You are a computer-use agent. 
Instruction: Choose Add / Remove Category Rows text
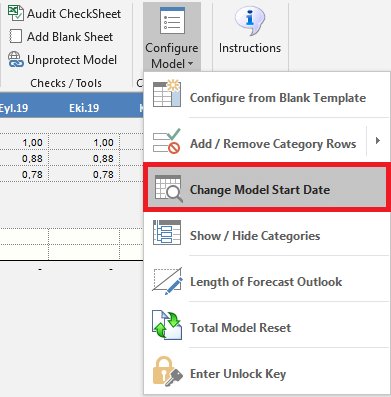click(x=273, y=144)
